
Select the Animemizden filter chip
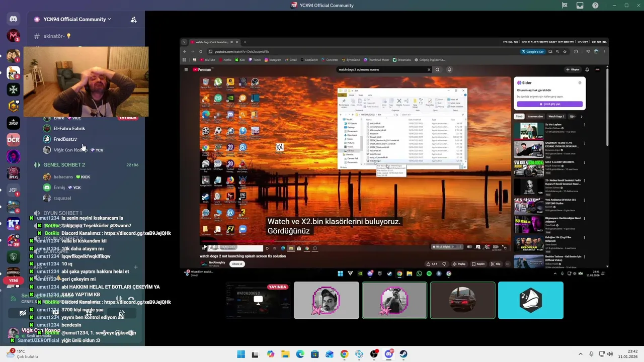[x=535, y=117]
